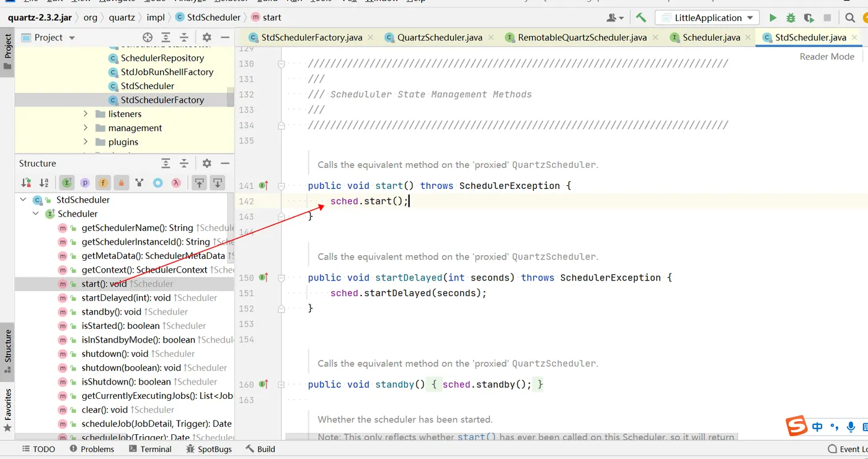This screenshot has width=868, height=459.
Task: Switch to the Scheduler.java tab
Action: 711,38
